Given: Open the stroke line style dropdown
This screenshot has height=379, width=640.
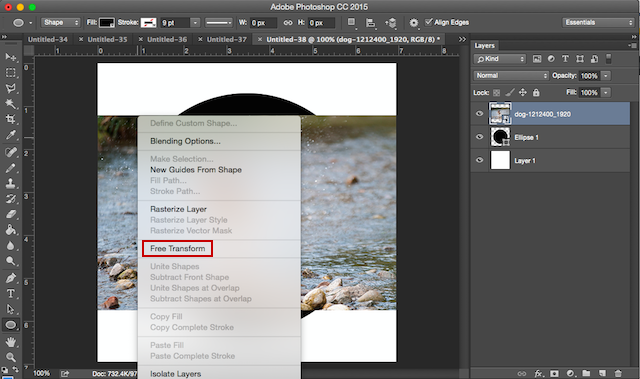Looking at the screenshot, I should click(219, 23).
